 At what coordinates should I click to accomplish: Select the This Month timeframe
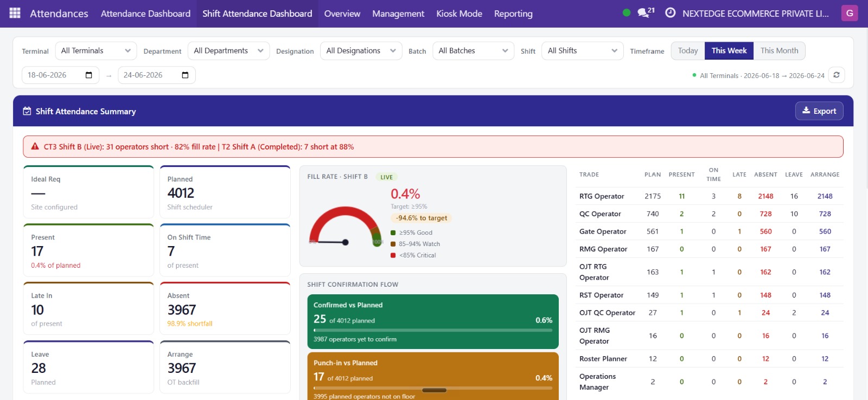tap(779, 51)
